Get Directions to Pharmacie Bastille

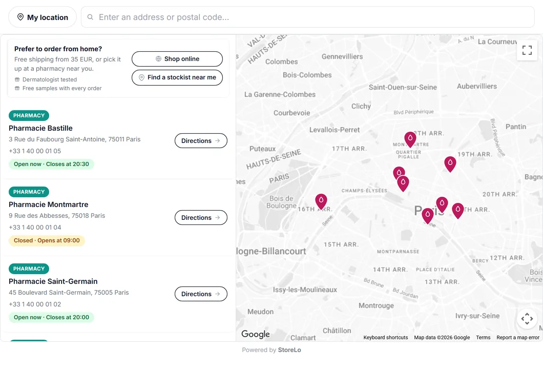(201, 140)
